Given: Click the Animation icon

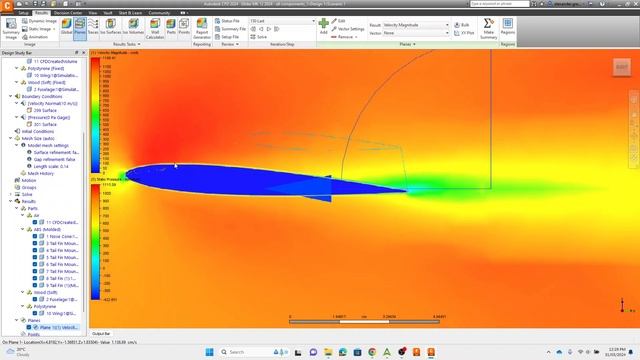Looking at the screenshot, I should click(x=25, y=37).
